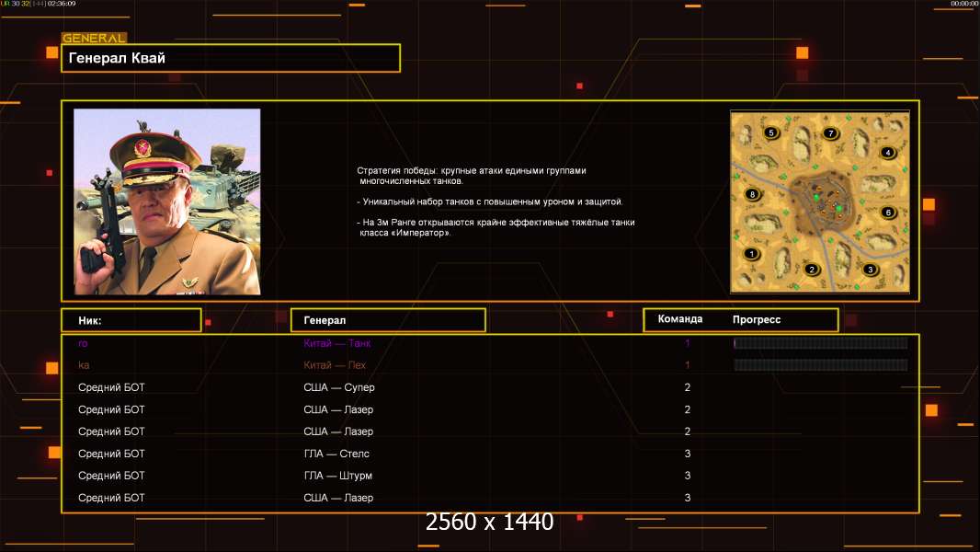Click the 'Прогресс' column header

(757, 320)
